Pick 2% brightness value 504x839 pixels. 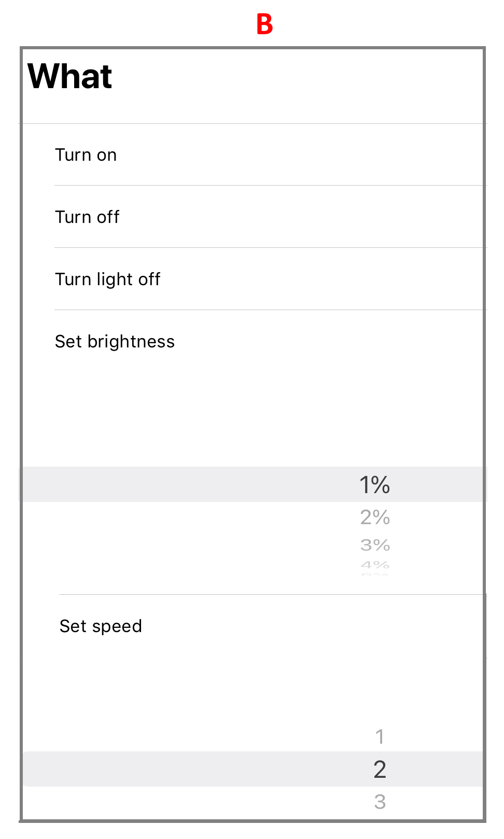point(375,517)
